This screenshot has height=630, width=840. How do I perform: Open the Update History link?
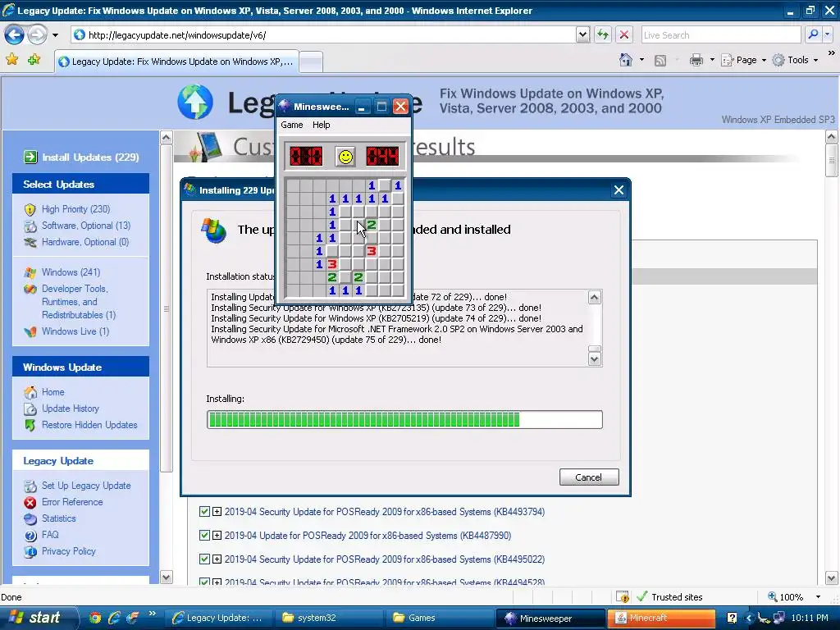(x=71, y=409)
